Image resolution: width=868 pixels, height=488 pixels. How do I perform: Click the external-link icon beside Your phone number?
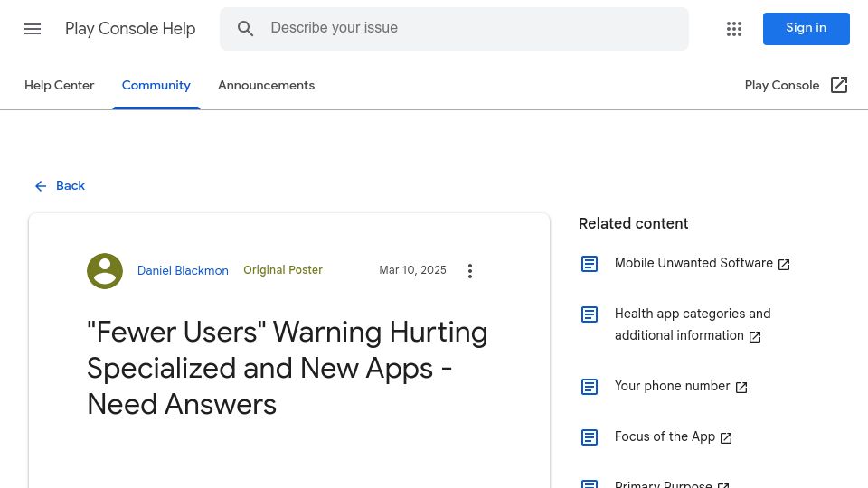click(741, 388)
